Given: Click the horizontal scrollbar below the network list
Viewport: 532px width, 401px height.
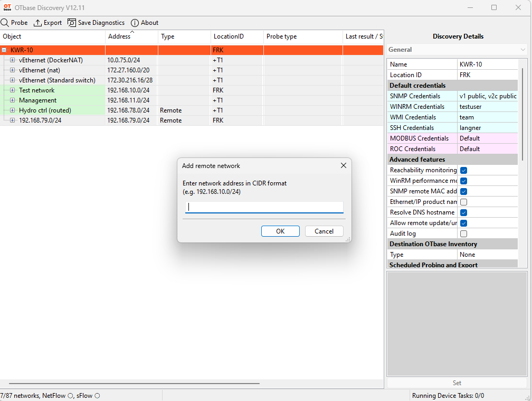Looking at the screenshot, I should [x=135, y=384].
